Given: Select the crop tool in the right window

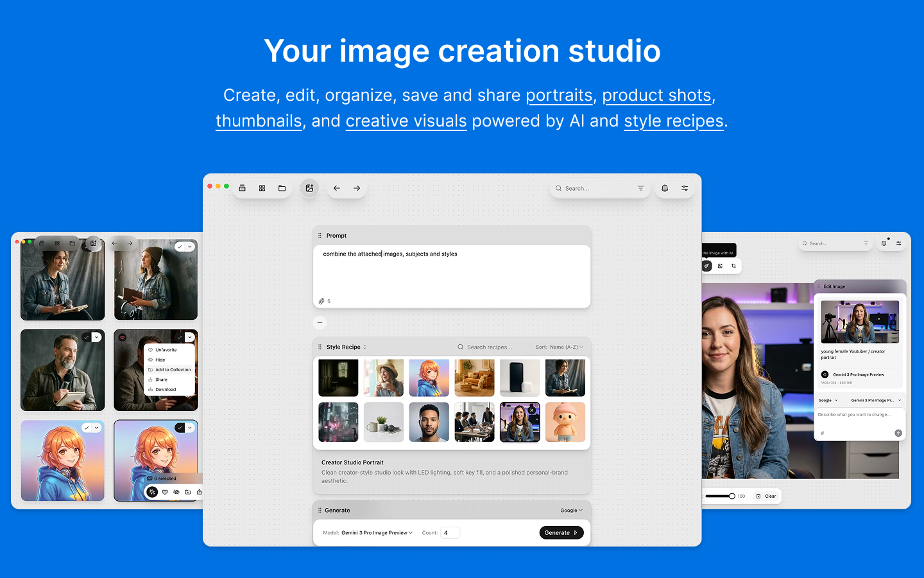Looking at the screenshot, I should pyautogui.click(x=734, y=266).
